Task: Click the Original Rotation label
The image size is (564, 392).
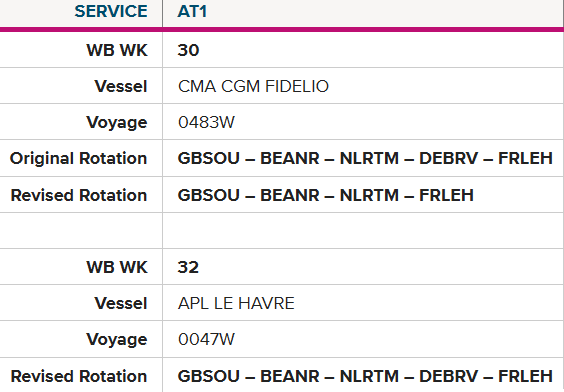Action: tap(78, 158)
